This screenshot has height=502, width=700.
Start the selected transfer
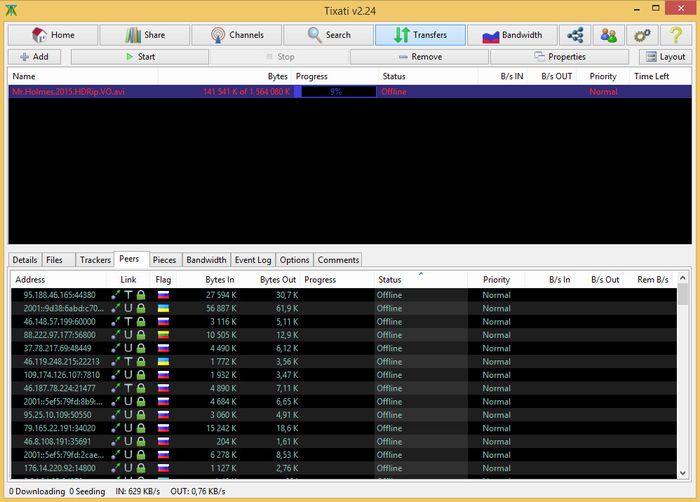[139, 57]
